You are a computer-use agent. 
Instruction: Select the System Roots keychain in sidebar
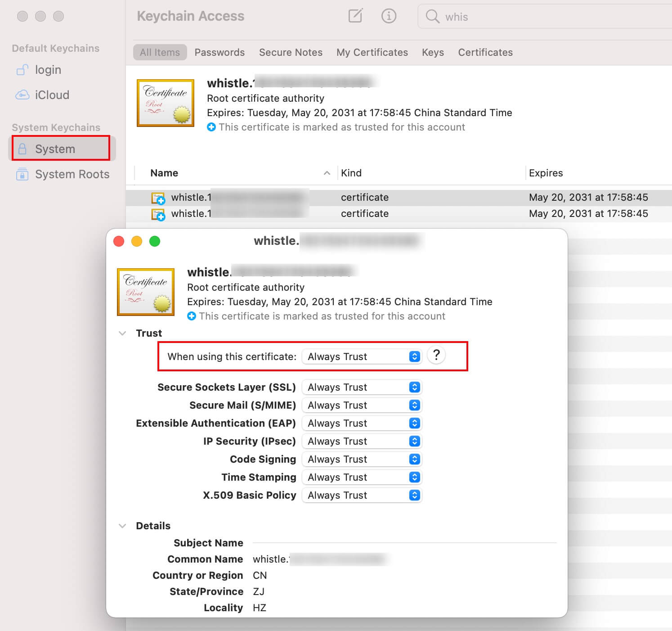(62, 174)
